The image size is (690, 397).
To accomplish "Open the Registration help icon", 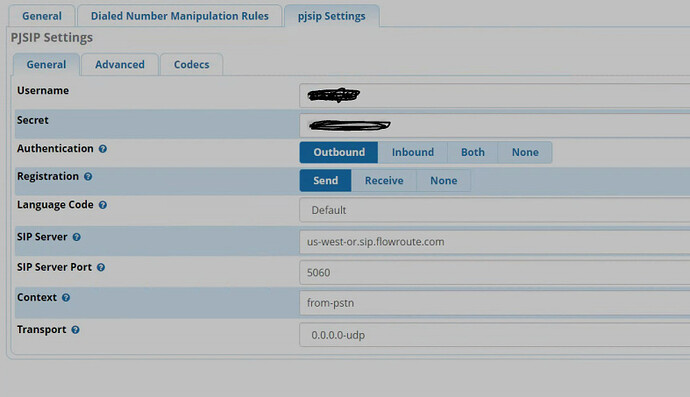I will (88, 176).
